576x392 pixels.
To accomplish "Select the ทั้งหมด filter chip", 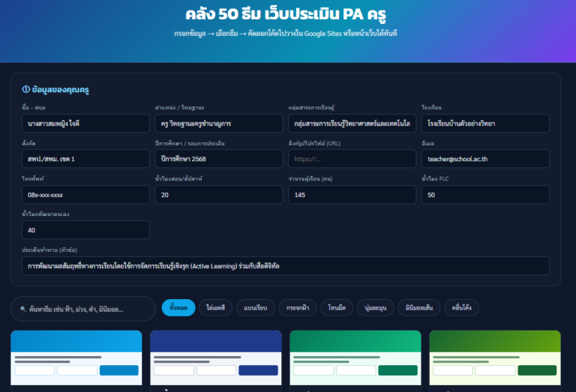I will 178,307.
